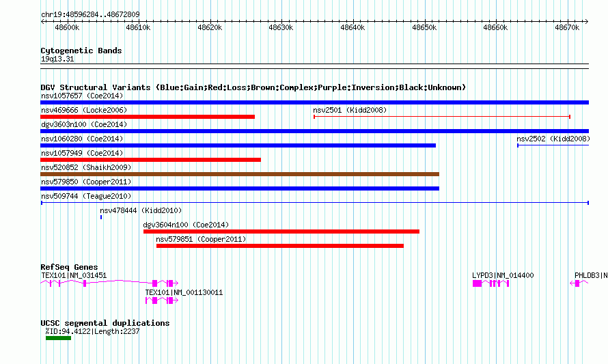
Task: Select the nsv520852 (Shaikh2009) label
Action: (x=86, y=167)
